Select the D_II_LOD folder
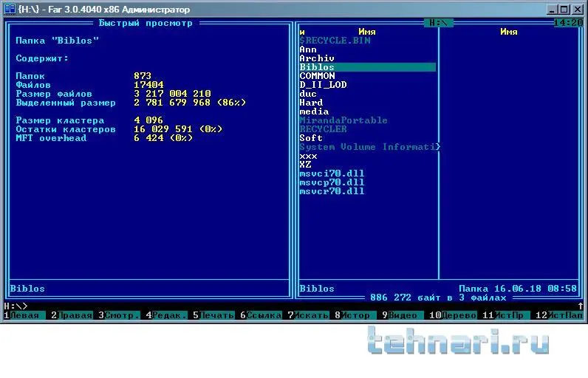This screenshot has height=378, width=588. pyautogui.click(x=323, y=85)
